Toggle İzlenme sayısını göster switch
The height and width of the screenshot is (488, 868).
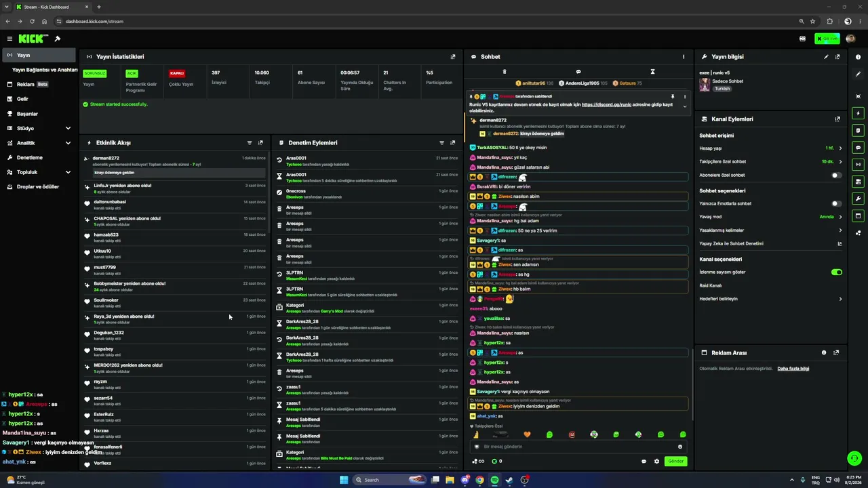point(837,272)
